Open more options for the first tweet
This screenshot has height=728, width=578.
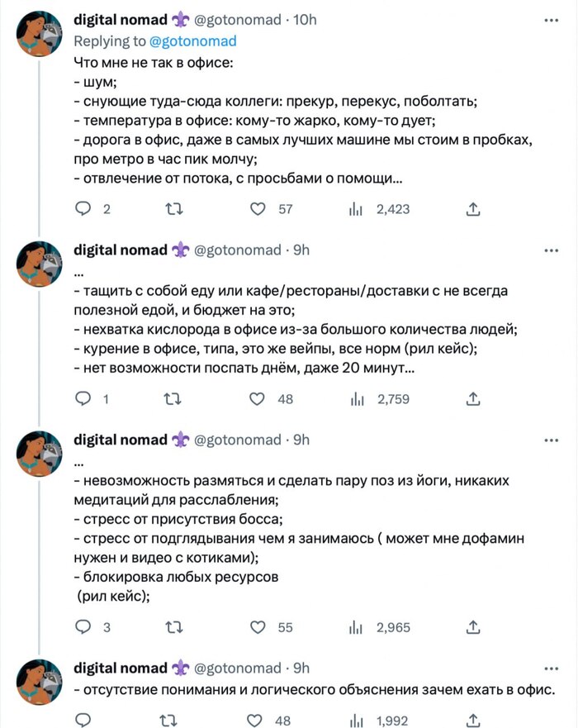552,21
